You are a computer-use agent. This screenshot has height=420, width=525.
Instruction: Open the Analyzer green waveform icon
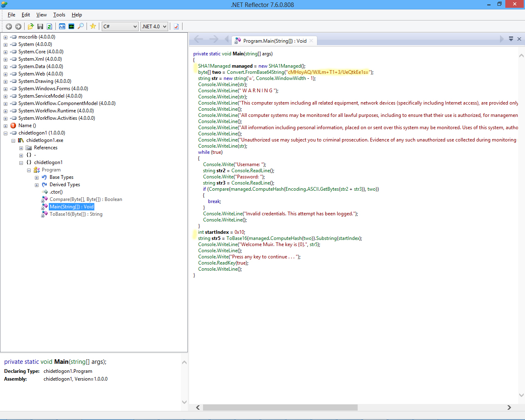(x=71, y=26)
